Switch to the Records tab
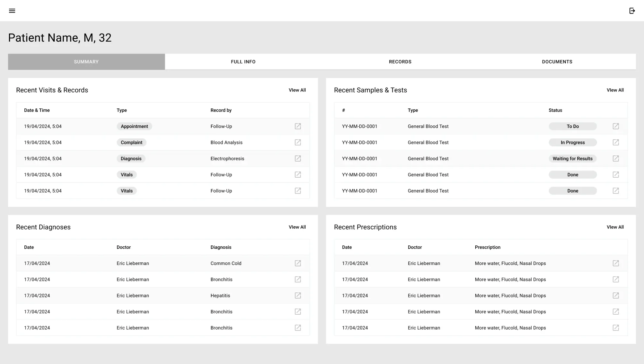 [400, 62]
